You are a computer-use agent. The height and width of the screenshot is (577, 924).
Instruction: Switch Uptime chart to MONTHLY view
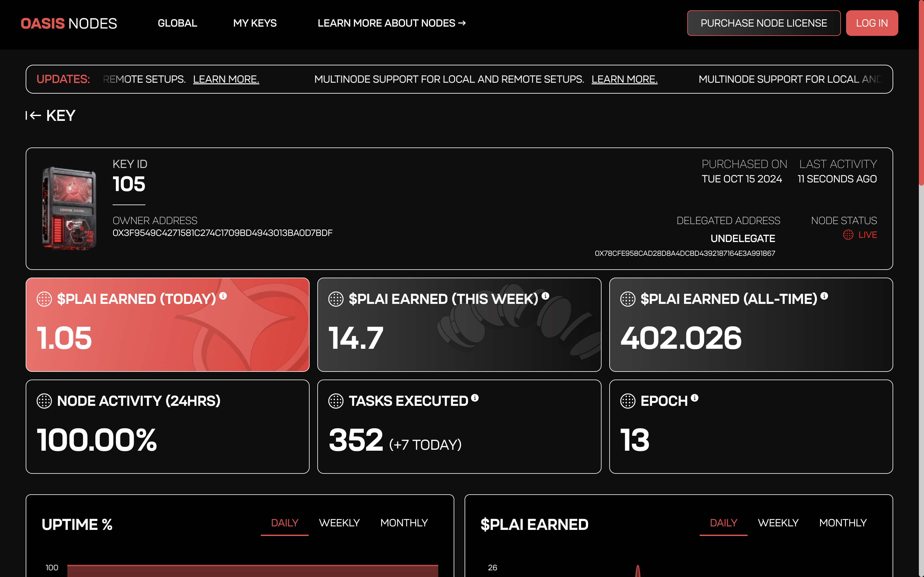404,523
